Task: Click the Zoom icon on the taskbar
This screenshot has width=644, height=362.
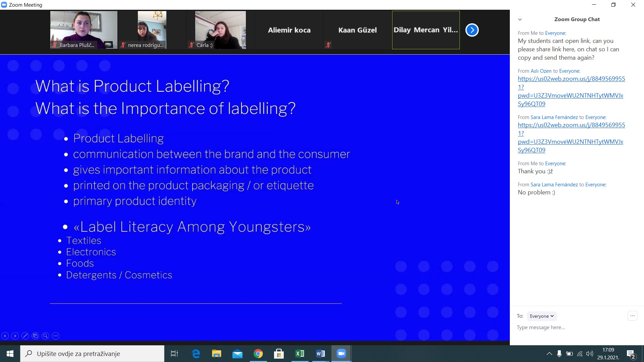Action: click(x=341, y=354)
